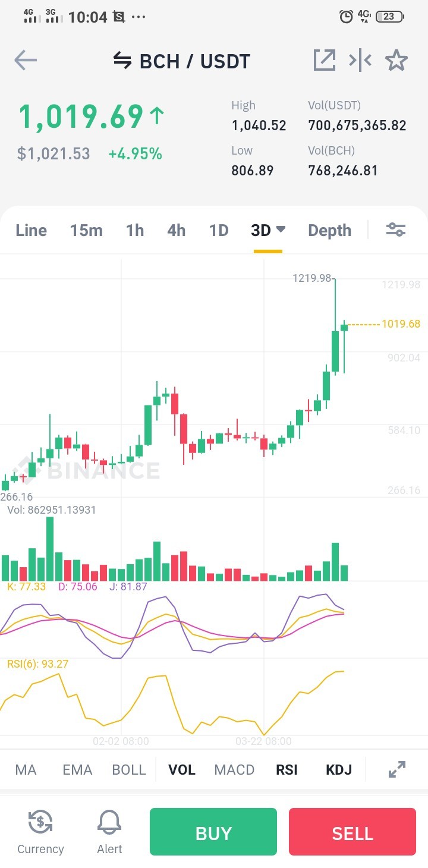The image size is (428, 868).
Task: Toggle the VOL indicator
Action: tap(182, 770)
